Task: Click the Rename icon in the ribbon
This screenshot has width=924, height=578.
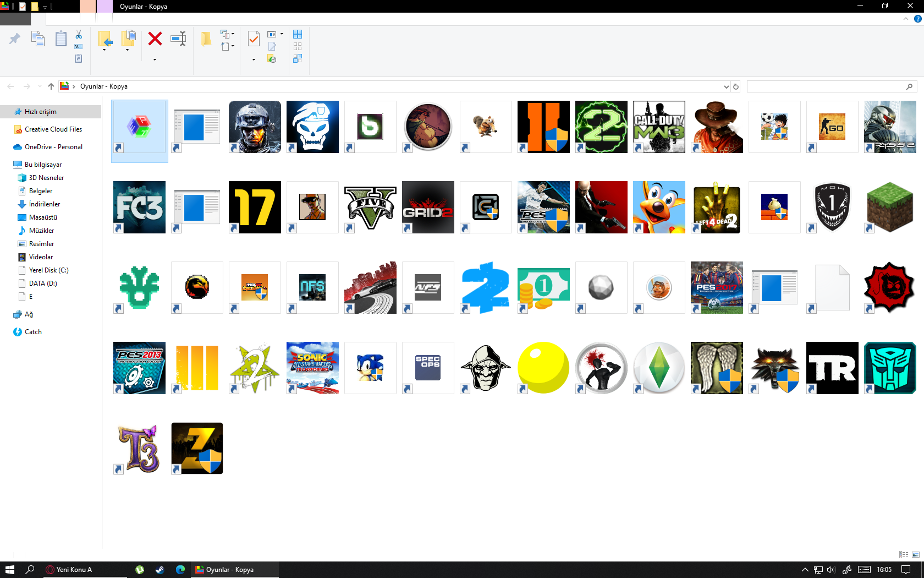Action: point(178,39)
